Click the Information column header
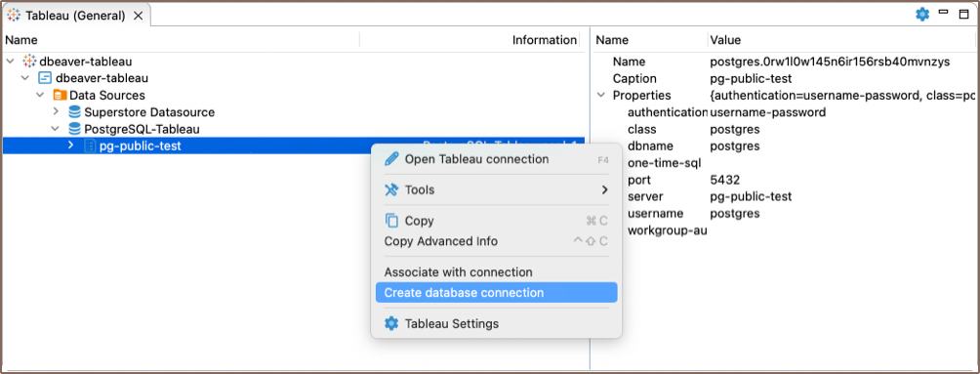 point(545,40)
